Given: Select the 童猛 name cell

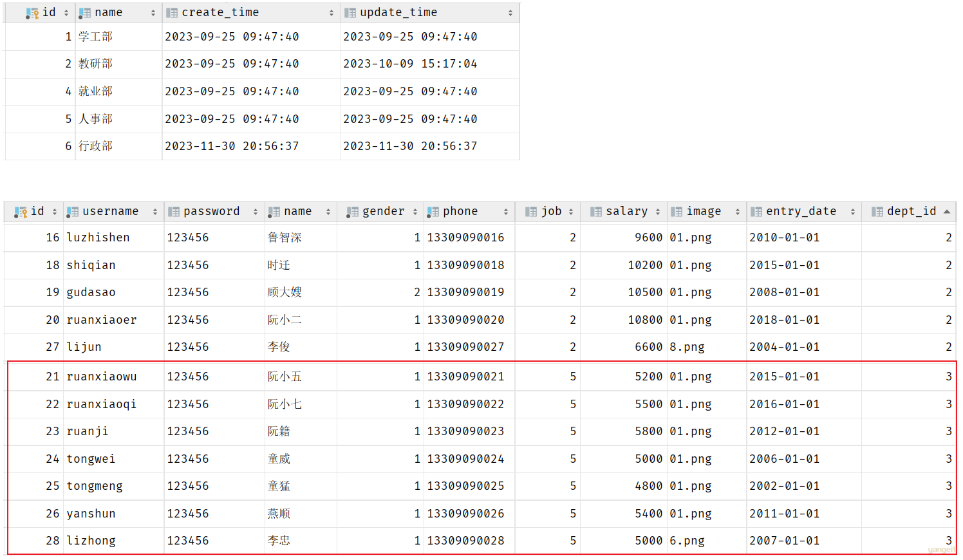Looking at the screenshot, I should pyautogui.click(x=301, y=486).
